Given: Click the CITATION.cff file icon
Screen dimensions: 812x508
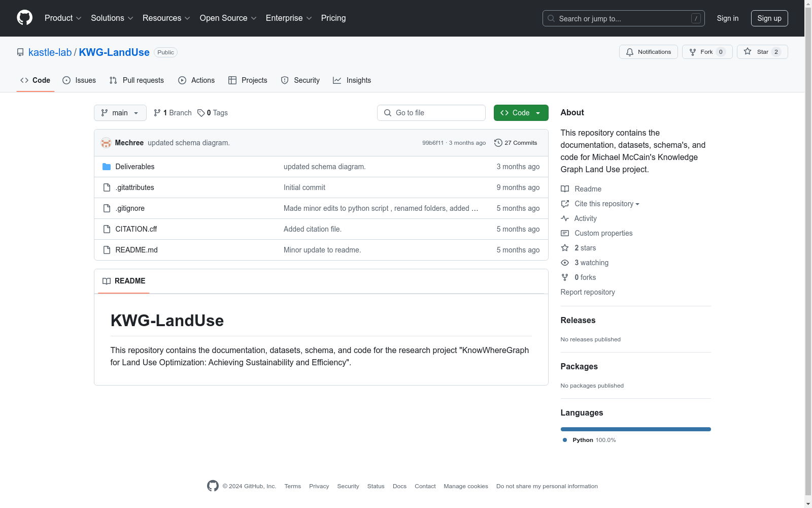Looking at the screenshot, I should (107, 229).
